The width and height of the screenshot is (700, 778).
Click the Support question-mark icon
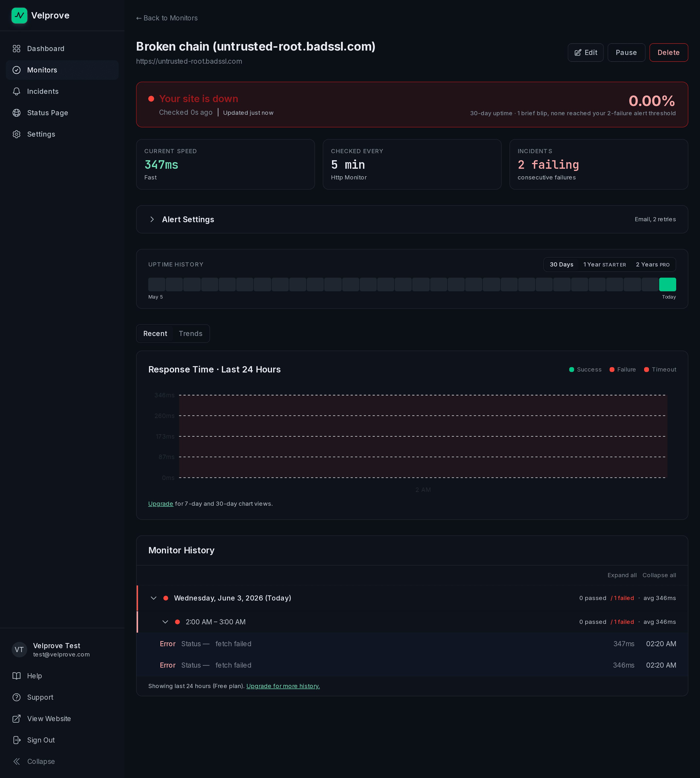tap(17, 697)
